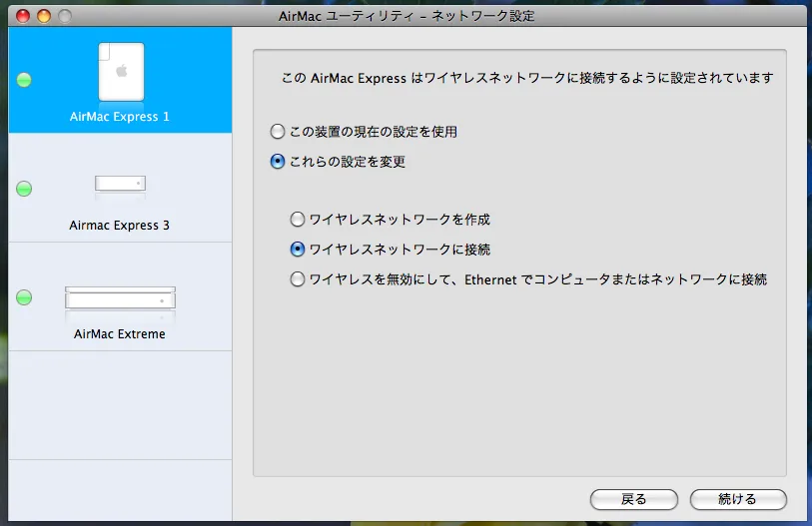The width and height of the screenshot is (812, 526).
Task: Select the AirMac Express 1 device icon
Action: click(121, 72)
